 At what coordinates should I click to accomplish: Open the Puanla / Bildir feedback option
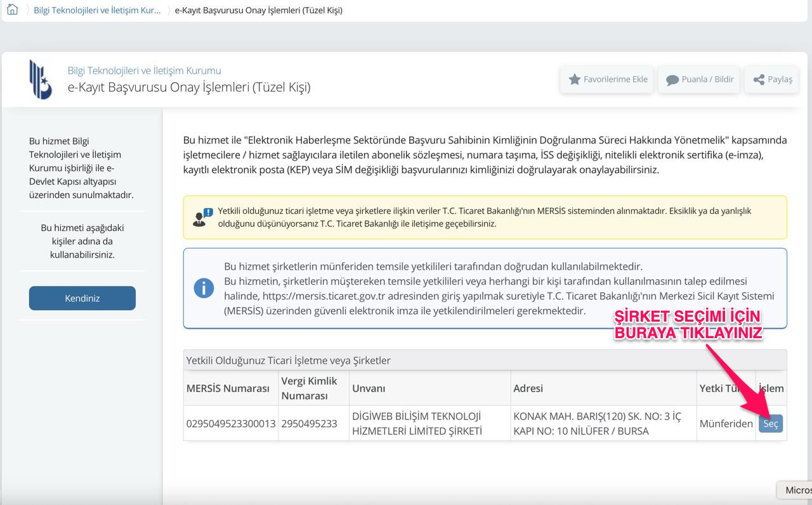[699, 79]
